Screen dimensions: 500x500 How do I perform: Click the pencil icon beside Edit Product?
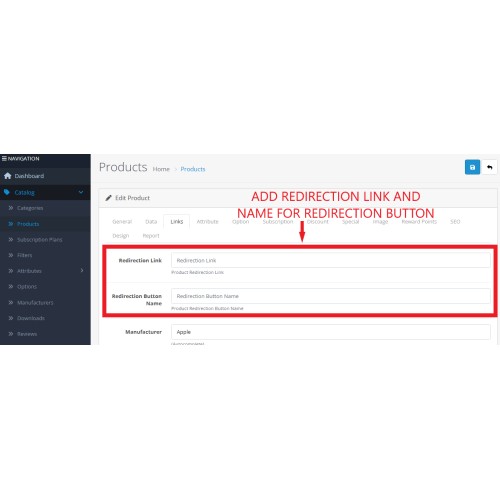[x=108, y=198]
